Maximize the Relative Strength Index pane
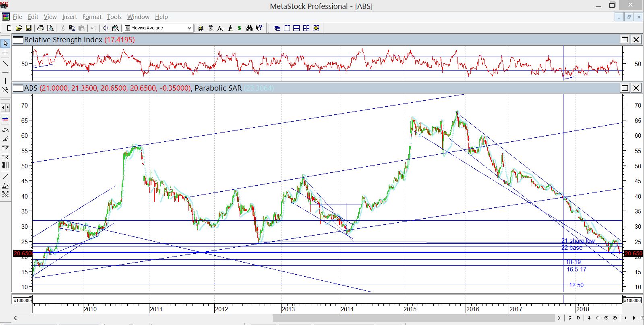The height and width of the screenshot is (325, 644). (x=625, y=39)
